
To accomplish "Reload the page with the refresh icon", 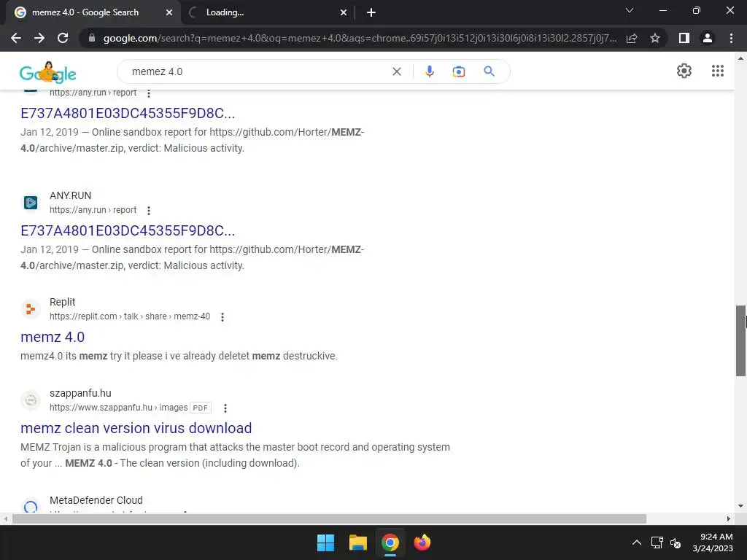I will (63, 38).
